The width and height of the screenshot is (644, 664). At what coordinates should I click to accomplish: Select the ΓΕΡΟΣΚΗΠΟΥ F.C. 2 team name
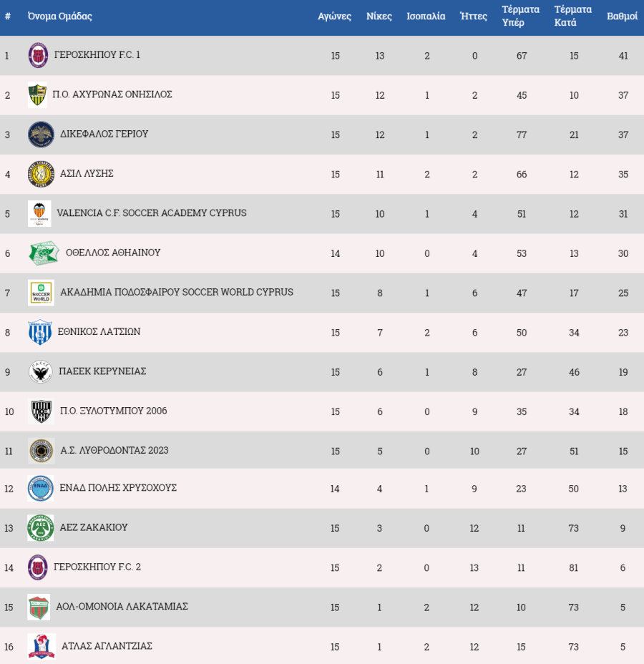[97, 567]
